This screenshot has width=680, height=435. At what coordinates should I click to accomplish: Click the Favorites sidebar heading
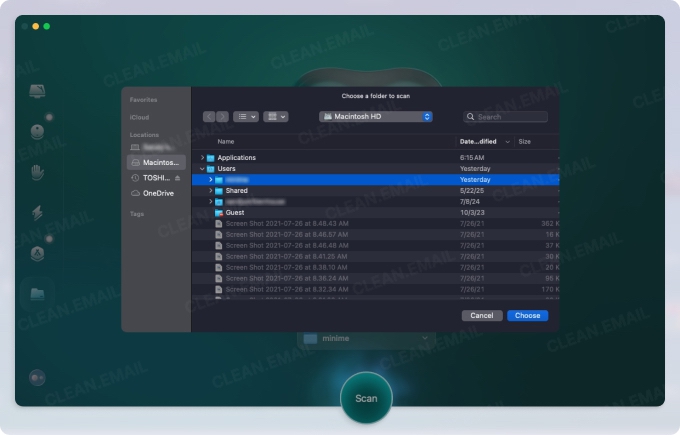(x=143, y=100)
